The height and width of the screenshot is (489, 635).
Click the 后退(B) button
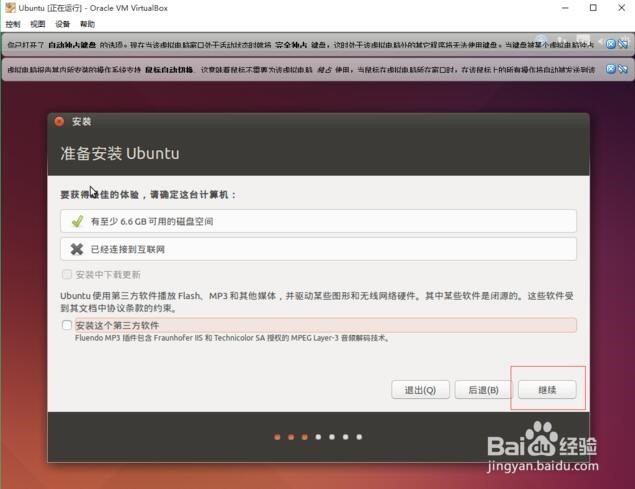tap(483, 390)
